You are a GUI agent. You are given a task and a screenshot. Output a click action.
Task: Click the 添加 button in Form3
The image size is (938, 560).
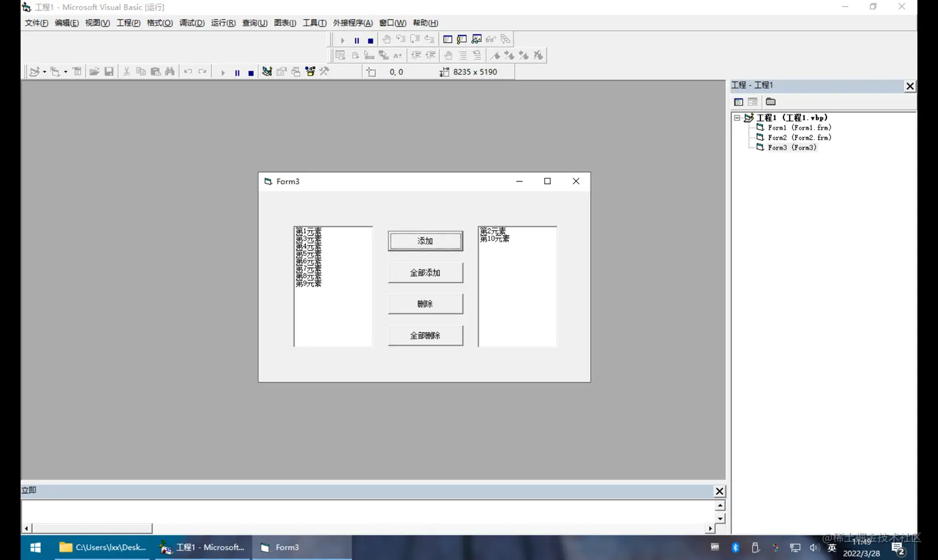click(x=426, y=241)
